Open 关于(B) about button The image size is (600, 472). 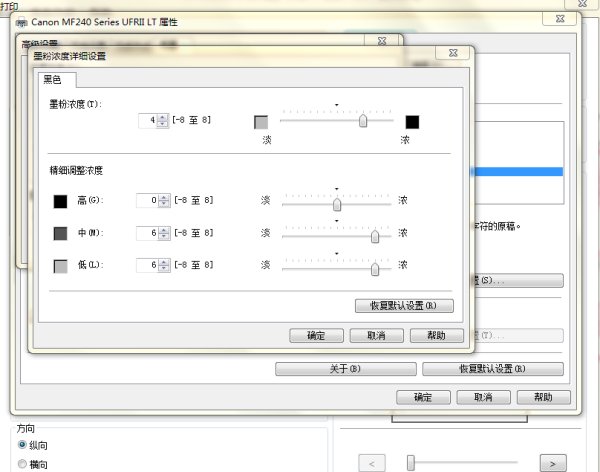click(x=344, y=369)
